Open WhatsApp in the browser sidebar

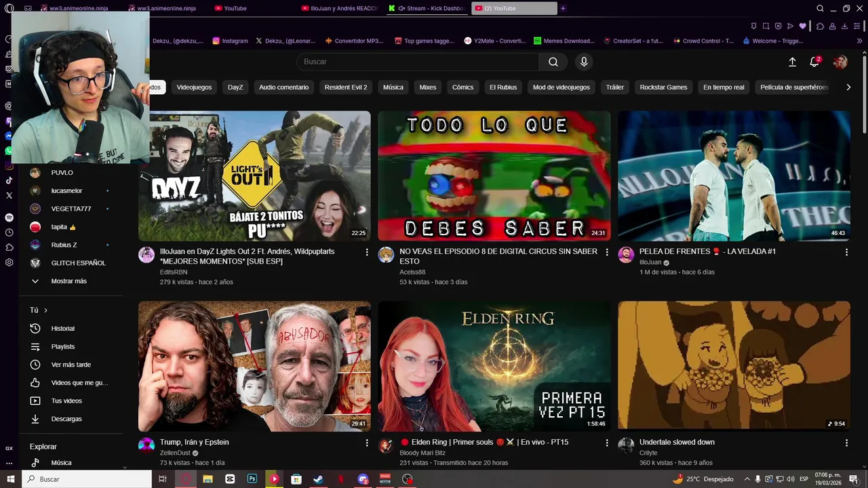click(x=9, y=150)
